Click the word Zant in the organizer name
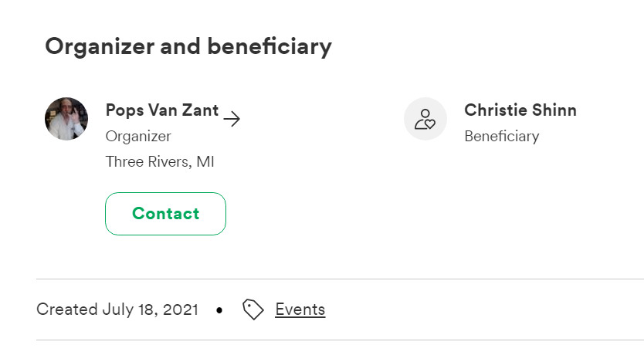Screen dimensions: 644x362 (x=200, y=110)
